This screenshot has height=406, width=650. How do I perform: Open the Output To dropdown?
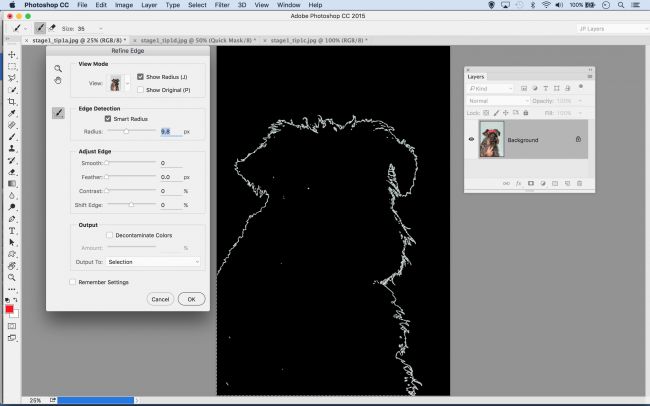pos(152,262)
